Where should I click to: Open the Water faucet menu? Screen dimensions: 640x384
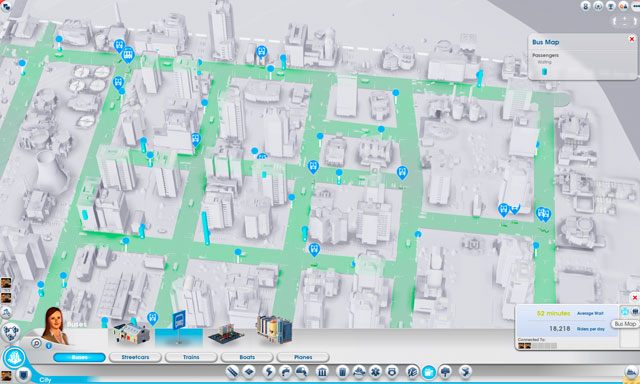(x=285, y=372)
